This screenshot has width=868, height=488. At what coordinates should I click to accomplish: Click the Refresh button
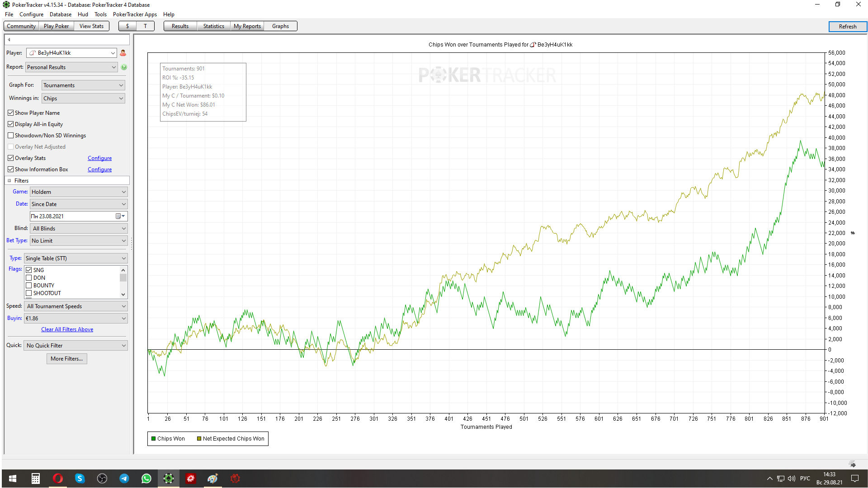(847, 27)
